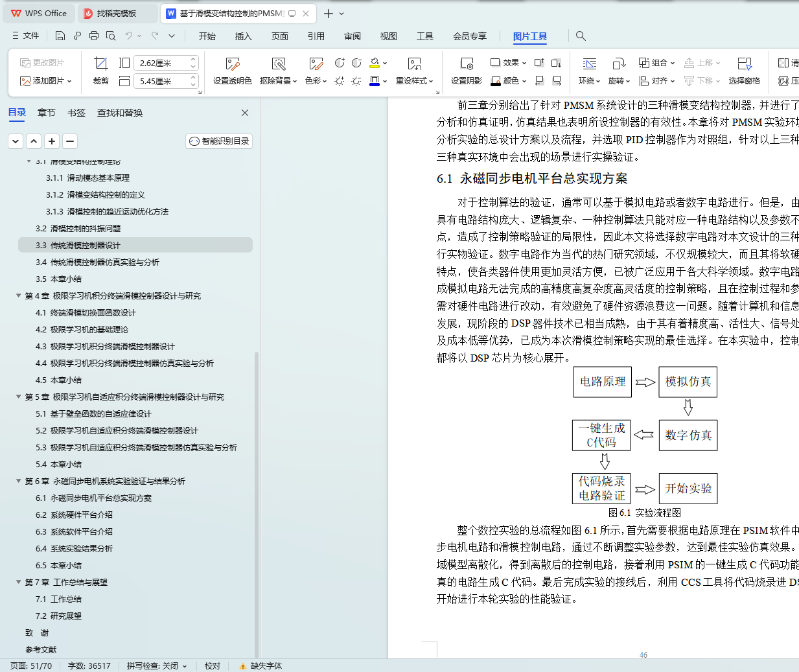
Task: Open the Align (对齐) dropdown
Action: pyautogui.click(x=656, y=81)
